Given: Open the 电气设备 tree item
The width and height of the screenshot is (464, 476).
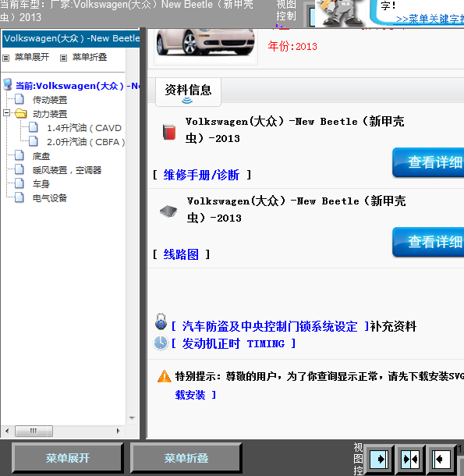Looking at the screenshot, I should (x=50, y=198).
